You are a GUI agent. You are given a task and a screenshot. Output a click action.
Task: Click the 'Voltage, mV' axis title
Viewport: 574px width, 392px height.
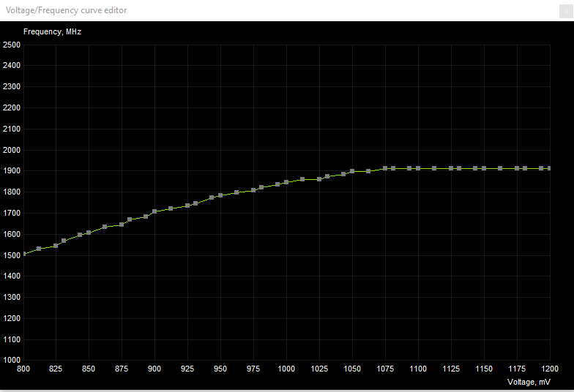529,382
